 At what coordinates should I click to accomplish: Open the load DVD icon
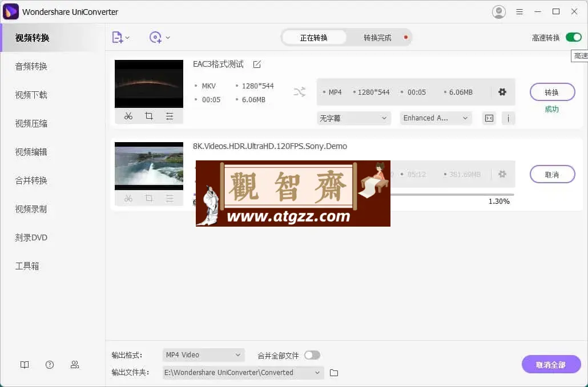155,38
